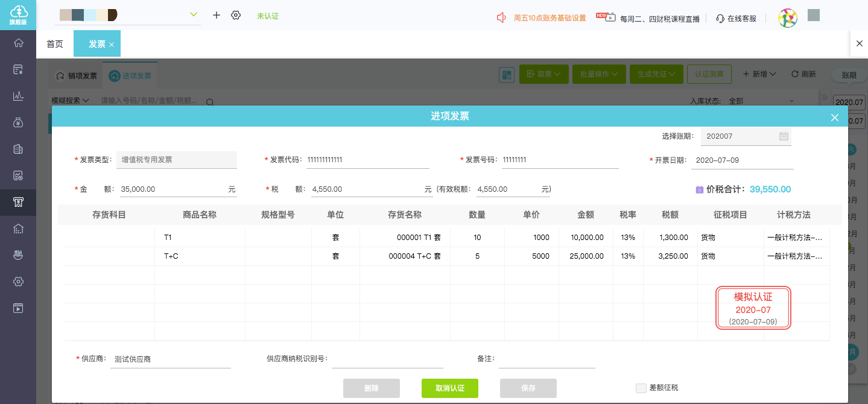Switch to the 首页 tab
868x404 pixels.
click(x=55, y=44)
